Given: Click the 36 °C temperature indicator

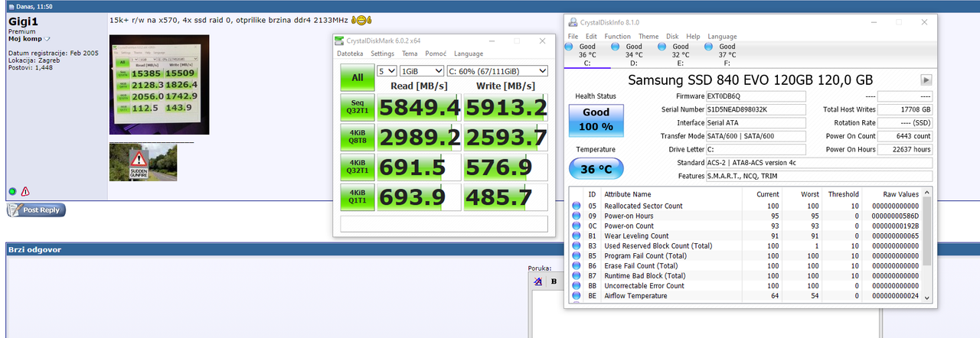Looking at the screenshot, I should coord(596,169).
